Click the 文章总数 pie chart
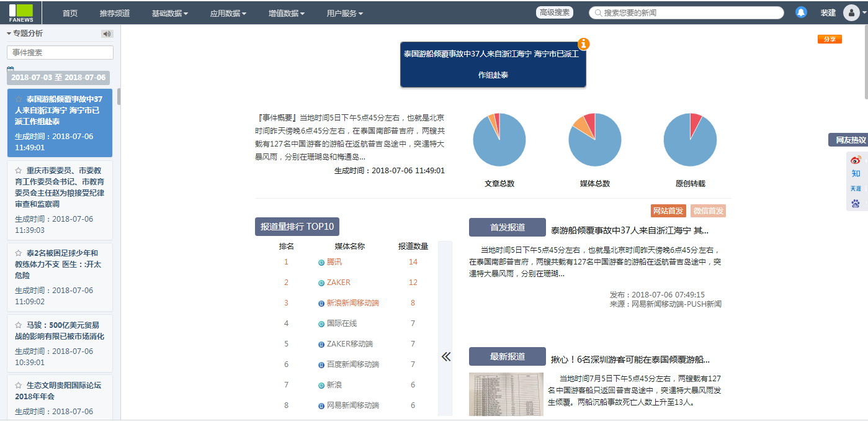The height and width of the screenshot is (421, 868). pos(499,140)
